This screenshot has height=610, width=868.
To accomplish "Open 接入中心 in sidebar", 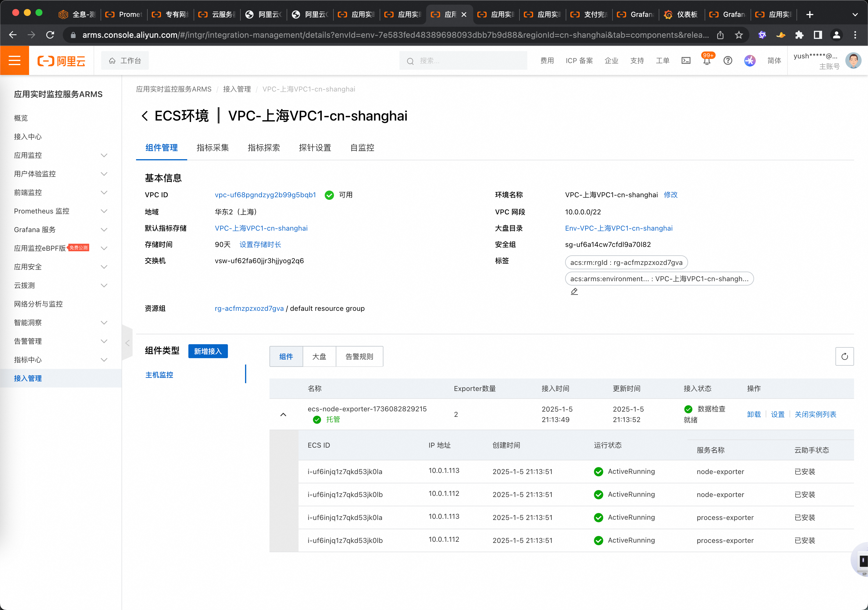I will tap(28, 137).
